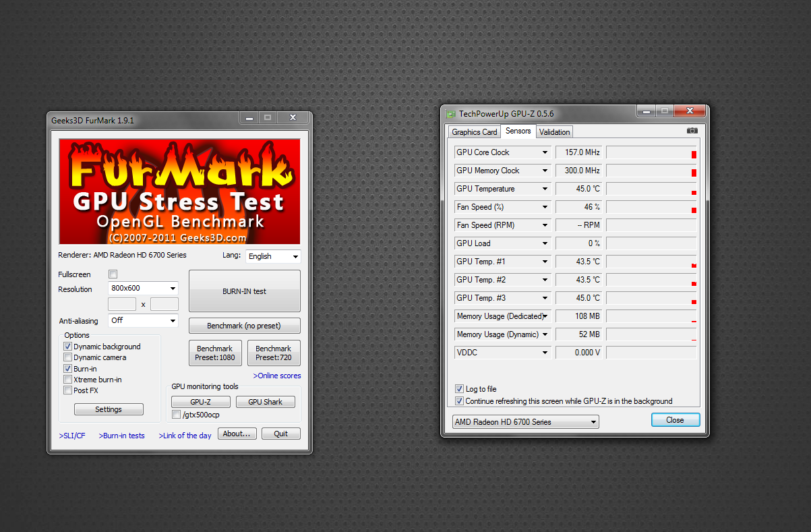This screenshot has width=811, height=532.
Task: Open GPU Memory Clock sensor dropdown
Action: click(545, 171)
